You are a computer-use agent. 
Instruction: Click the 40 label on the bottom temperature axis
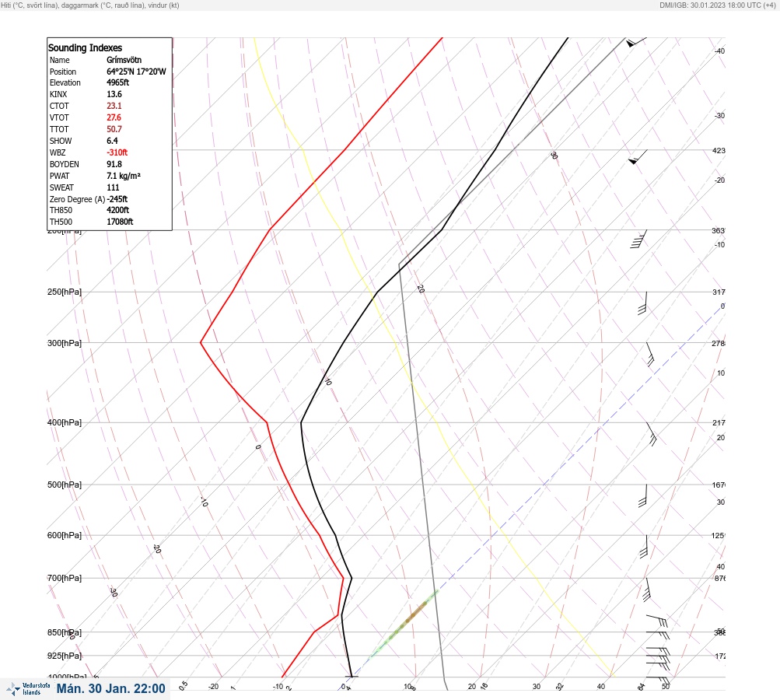point(601,687)
